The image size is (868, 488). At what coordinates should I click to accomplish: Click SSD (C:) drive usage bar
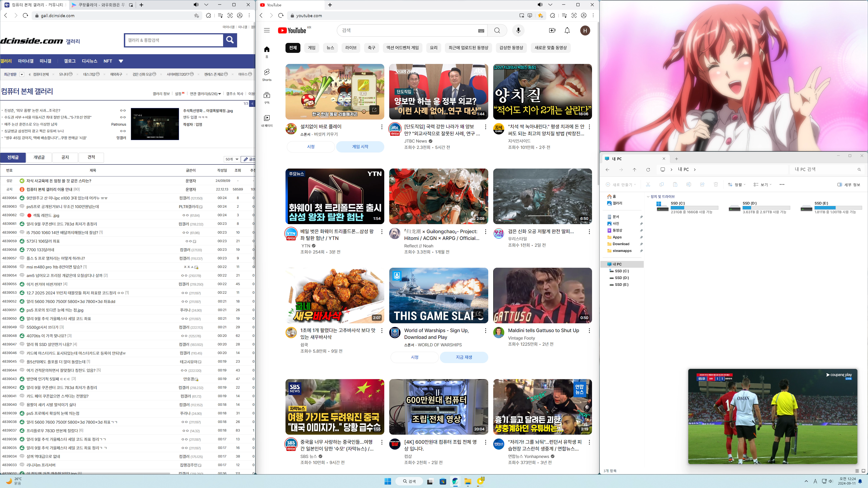click(x=694, y=208)
